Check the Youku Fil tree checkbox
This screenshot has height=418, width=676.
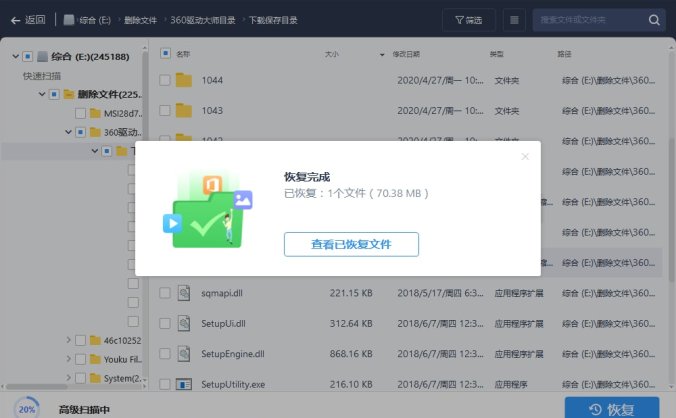tap(80, 359)
